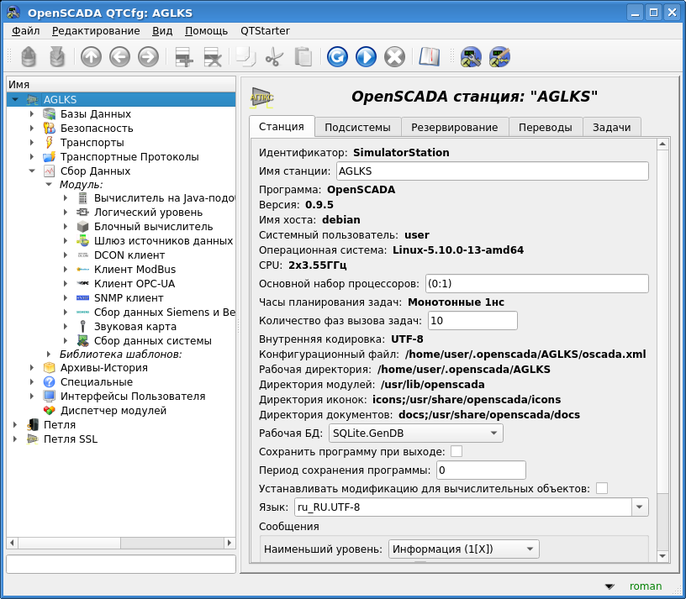This screenshot has height=599, width=686.
Task: Click the status bar dropdown arrow near roman
Action: (x=609, y=587)
